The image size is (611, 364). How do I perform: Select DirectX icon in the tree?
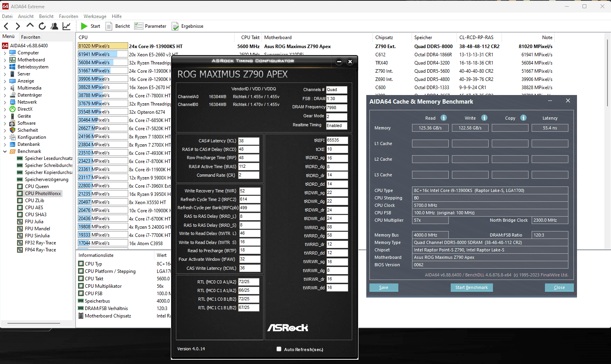(x=13, y=109)
